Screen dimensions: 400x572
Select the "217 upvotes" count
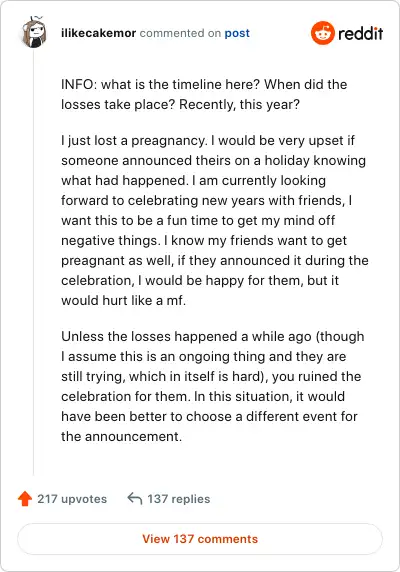72,499
